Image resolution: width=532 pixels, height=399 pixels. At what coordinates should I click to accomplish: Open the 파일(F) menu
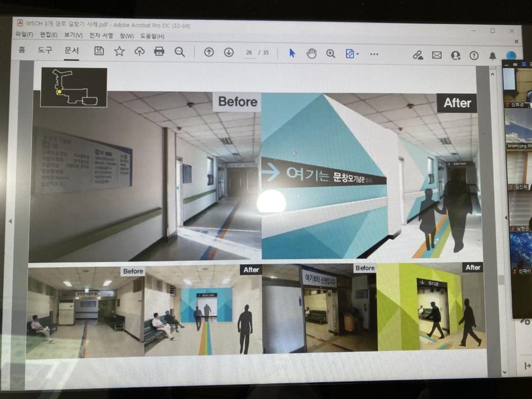point(24,36)
